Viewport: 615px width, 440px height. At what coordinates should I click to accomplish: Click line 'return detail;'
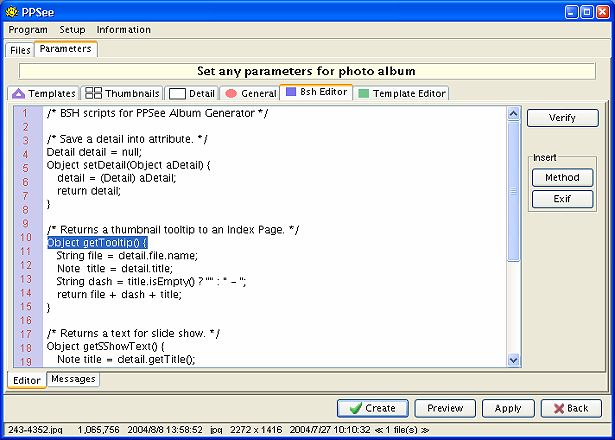pyautogui.click(x=89, y=191)
